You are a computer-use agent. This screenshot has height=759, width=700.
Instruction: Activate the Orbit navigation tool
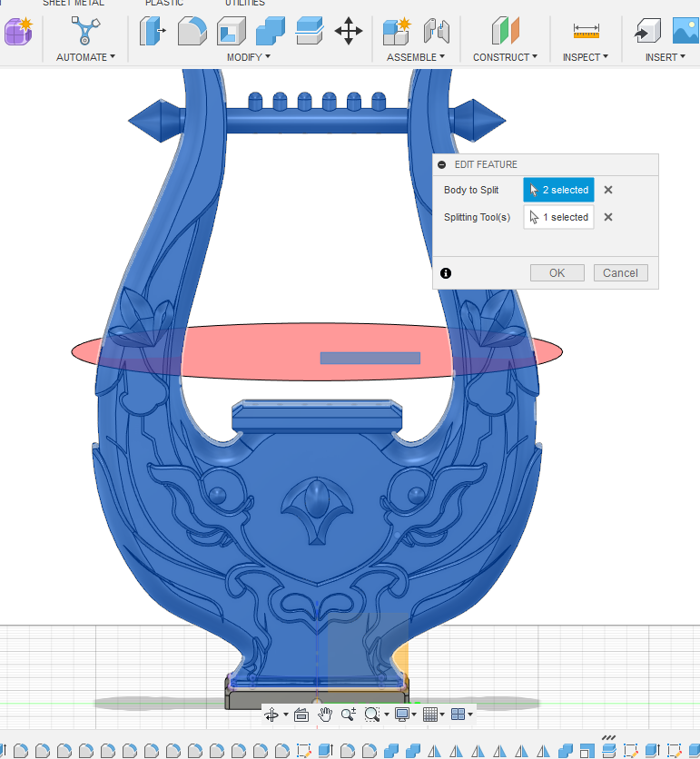271,715
